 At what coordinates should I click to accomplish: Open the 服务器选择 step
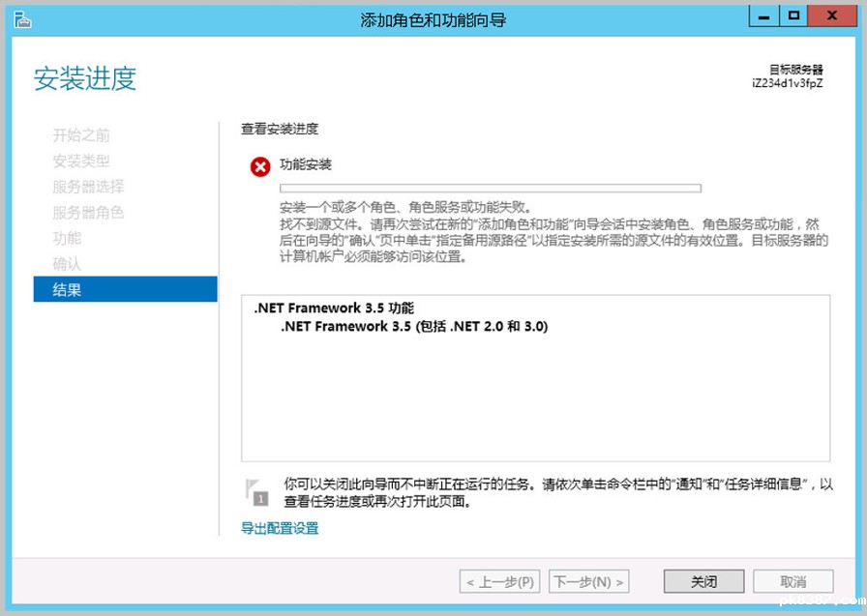(x=88, y=187)
